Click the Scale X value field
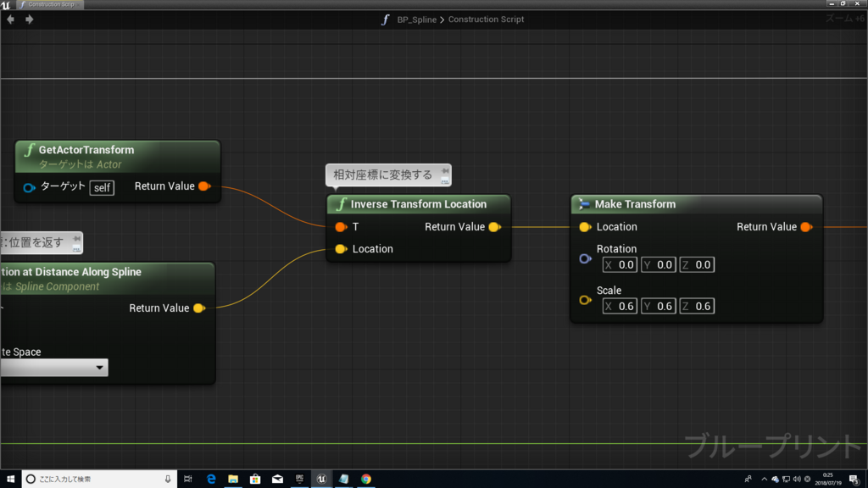The image size is (868, 488). click(620, 307)
